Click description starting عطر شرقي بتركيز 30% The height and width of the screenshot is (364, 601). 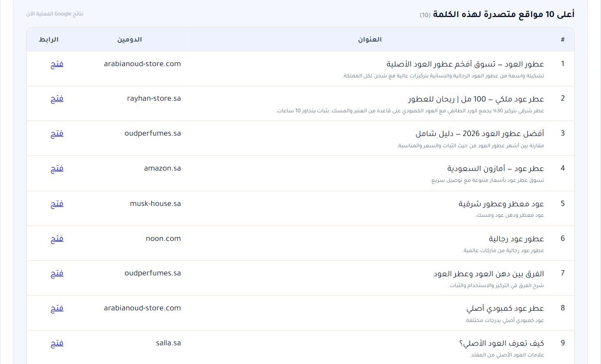point(410,111)
